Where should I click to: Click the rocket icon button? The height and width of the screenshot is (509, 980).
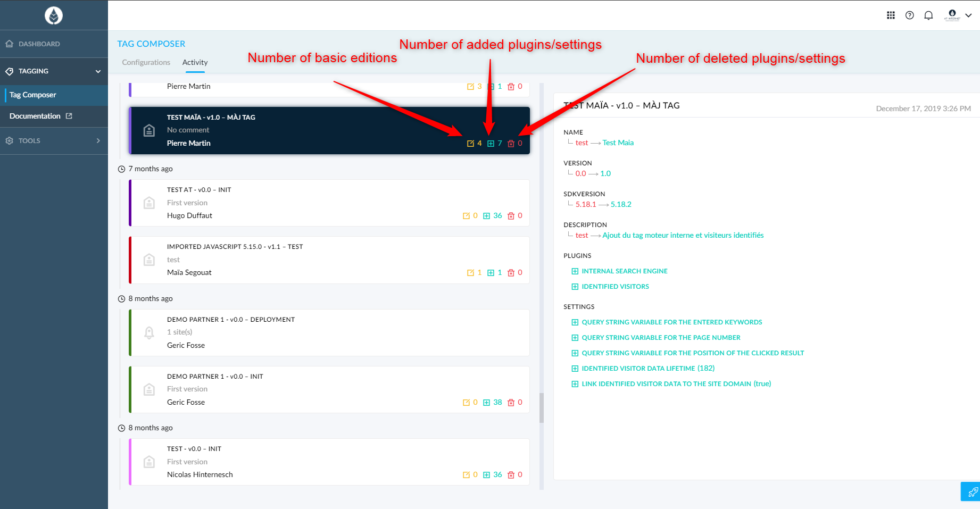972,492
